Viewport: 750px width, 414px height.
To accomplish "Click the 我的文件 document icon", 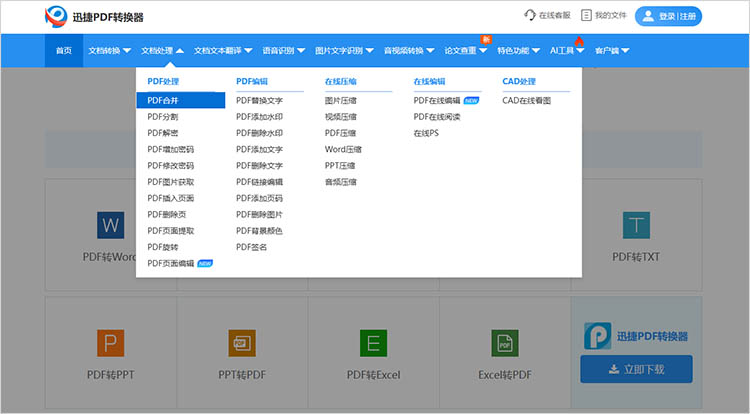I will click(586, 15).
